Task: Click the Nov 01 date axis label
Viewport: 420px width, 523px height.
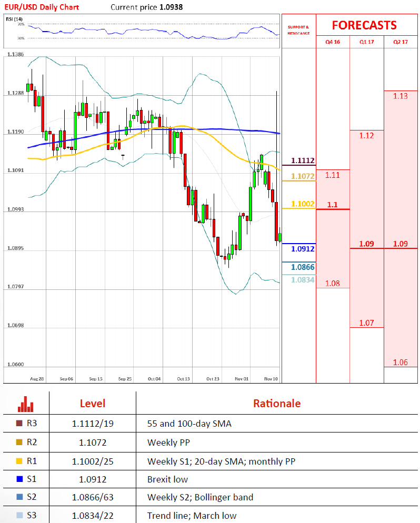Action: tap(242, 379)
